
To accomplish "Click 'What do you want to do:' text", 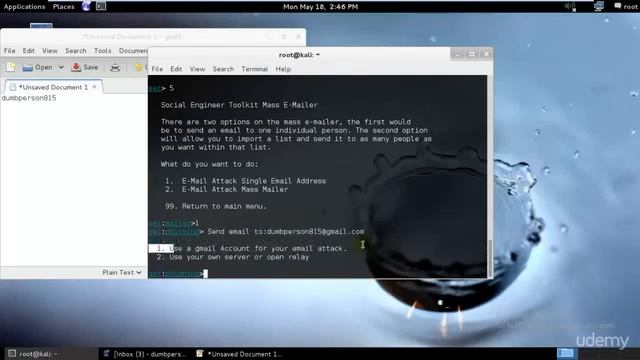I will pyautogui.click(x=209, y=164).
